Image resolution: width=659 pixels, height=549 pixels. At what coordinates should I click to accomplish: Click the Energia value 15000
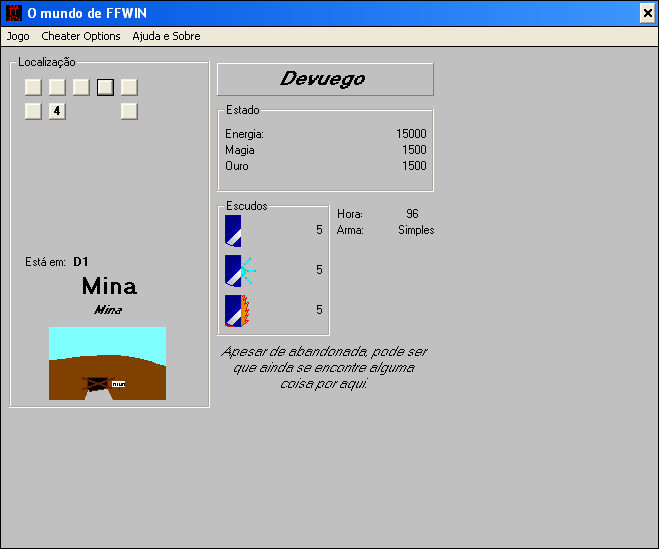point(411,134)
